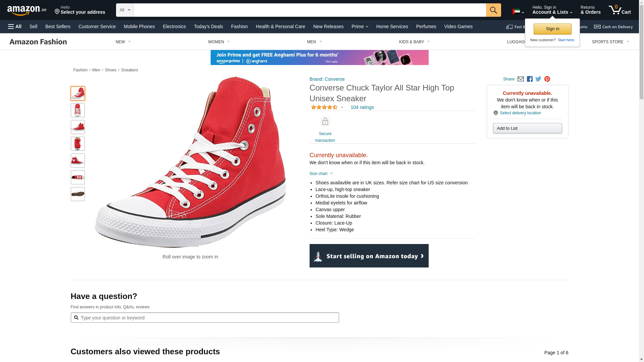This screenshot has width=644, height=362.
Task: Open the WOMEN fashion menu
Action: [x=219, y=42]
